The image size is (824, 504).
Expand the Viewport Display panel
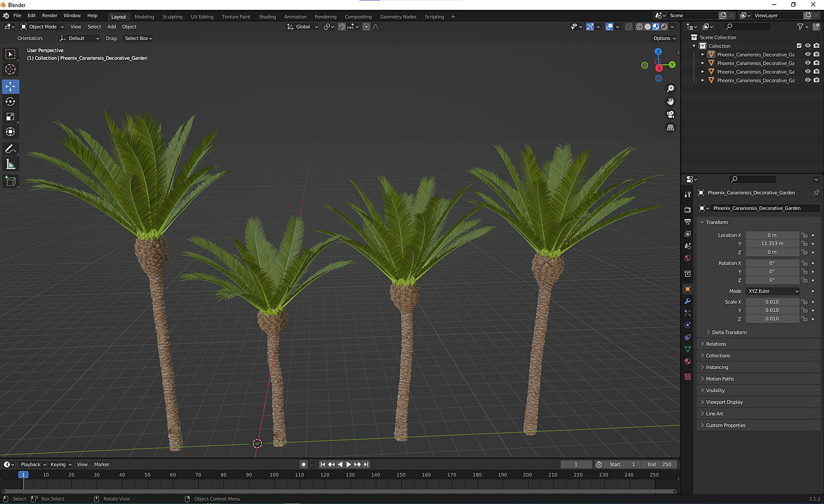click(x=724, y=402)
